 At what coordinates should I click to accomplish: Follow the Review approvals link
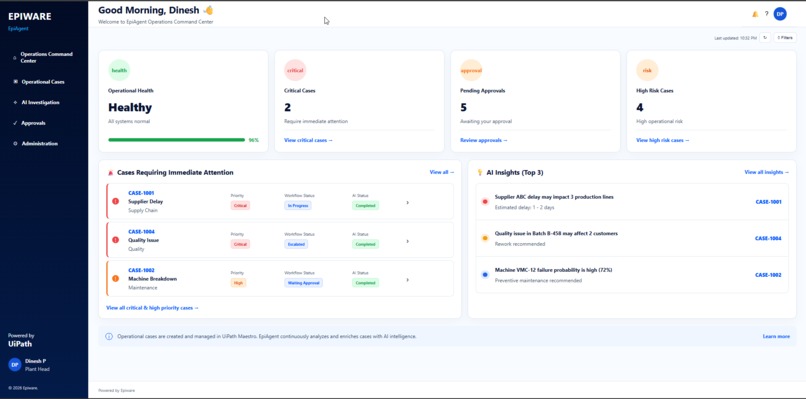coord(484,140)
